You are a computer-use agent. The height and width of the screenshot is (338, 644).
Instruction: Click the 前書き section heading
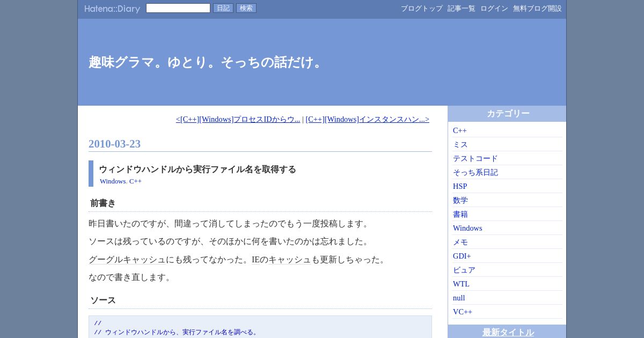(103, 203)
